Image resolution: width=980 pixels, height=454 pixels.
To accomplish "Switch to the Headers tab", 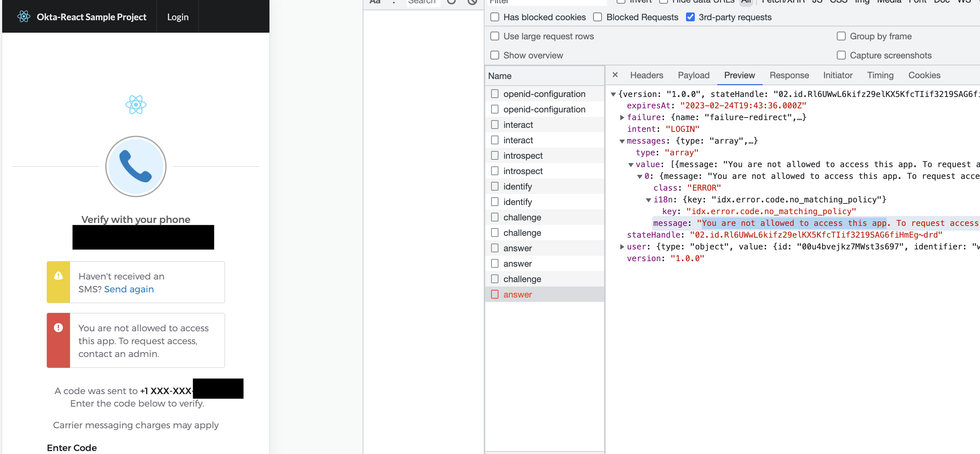I will [646, 75].
